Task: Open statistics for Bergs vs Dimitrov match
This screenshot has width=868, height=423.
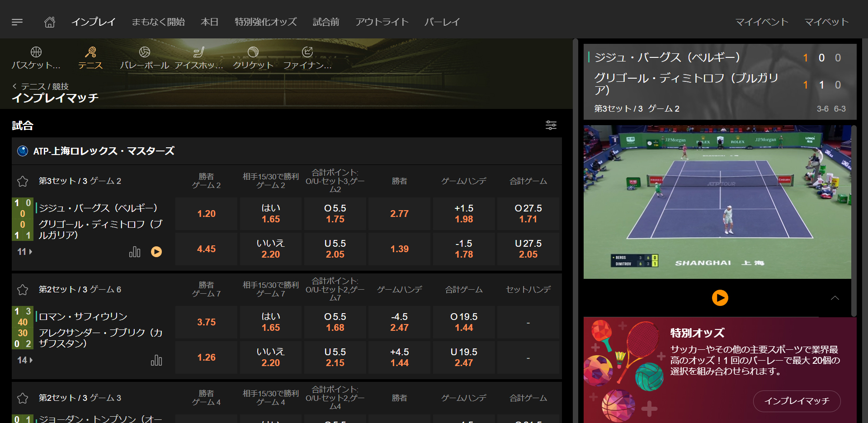Action: pyautogui.click(x=135, y=252)
